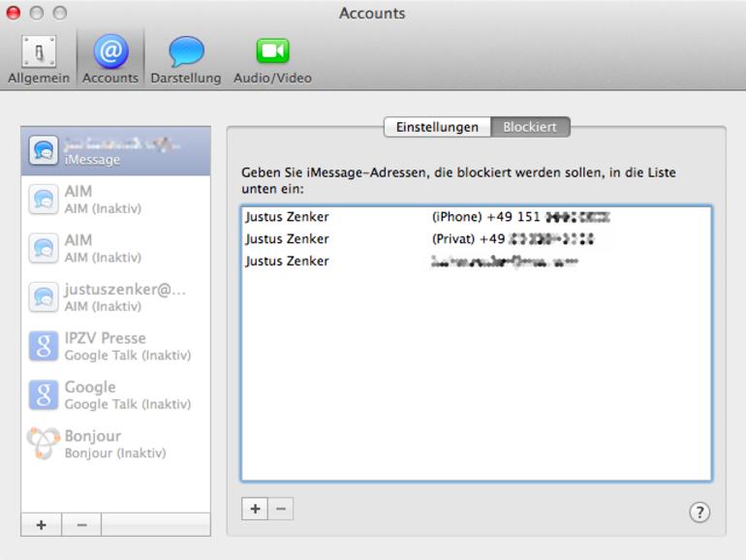Close the Accounts window with red button

click(x=14, y=13)
